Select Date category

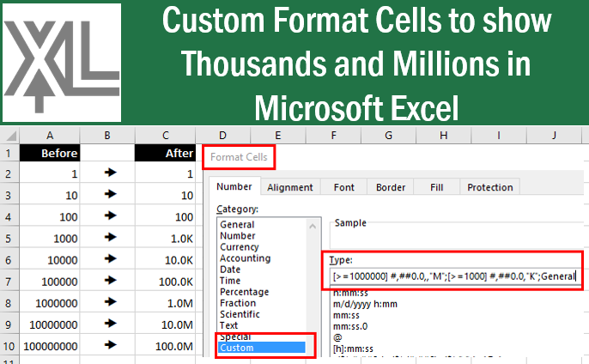pyautogui.click(x=262, y=270)
